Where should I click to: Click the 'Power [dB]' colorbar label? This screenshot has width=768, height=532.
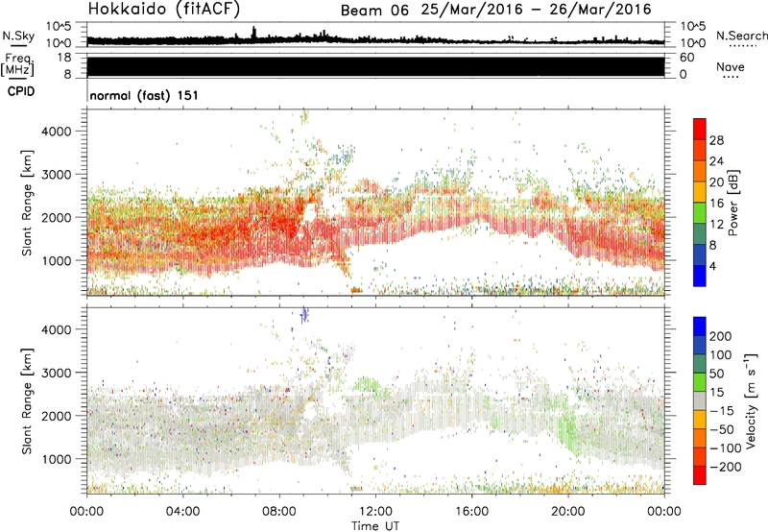732,203
